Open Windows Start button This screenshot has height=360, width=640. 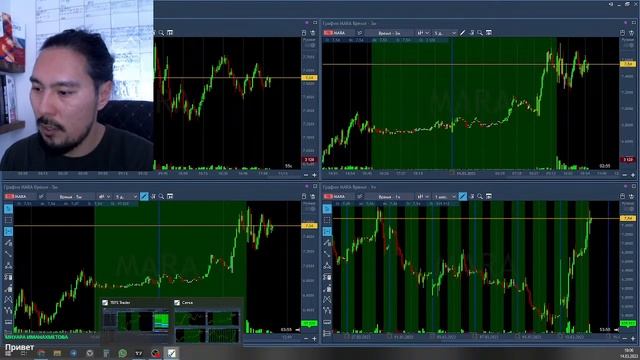pos(8,353)
